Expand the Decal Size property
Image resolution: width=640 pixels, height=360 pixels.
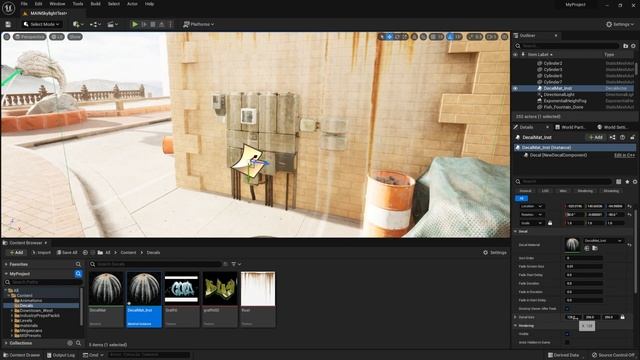(516, 317)
